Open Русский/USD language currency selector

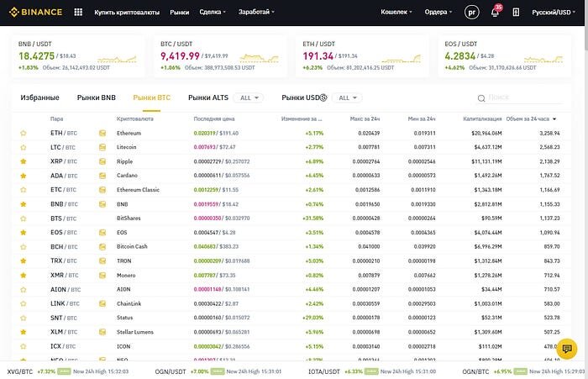[554, 13]
